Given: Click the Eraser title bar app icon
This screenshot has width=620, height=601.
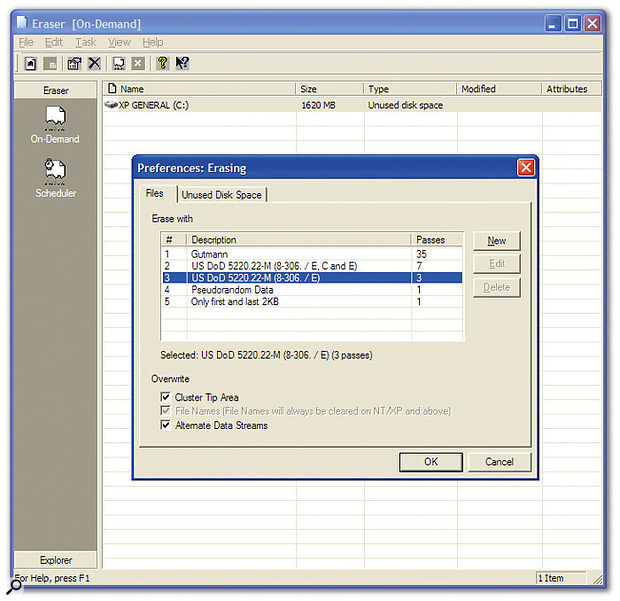Looking at the screenshot, I should click(22, 23).
